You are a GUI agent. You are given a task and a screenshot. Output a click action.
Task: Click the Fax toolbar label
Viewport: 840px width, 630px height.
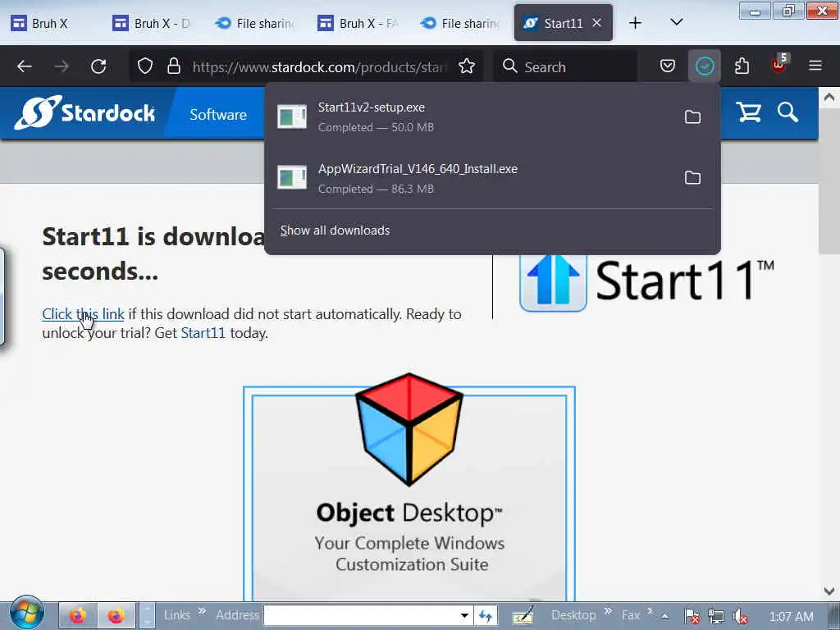[x=631, y=615]
